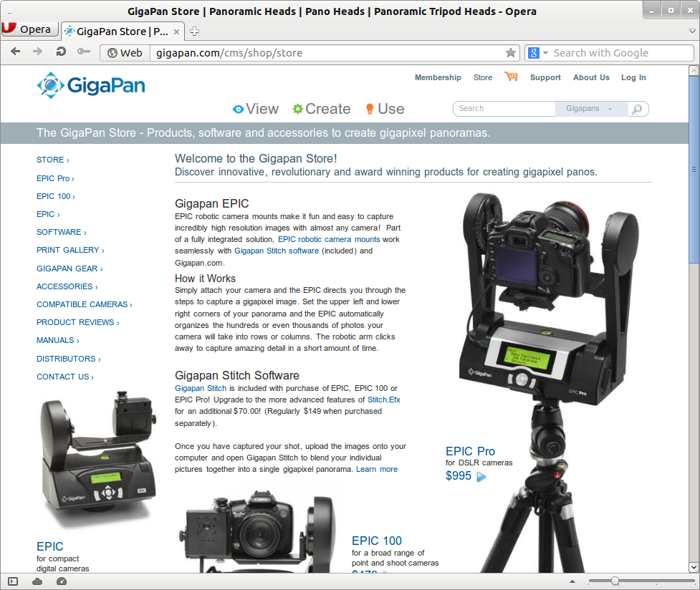Open the Opera menu

pyautogui.click(x=29, y=29)
